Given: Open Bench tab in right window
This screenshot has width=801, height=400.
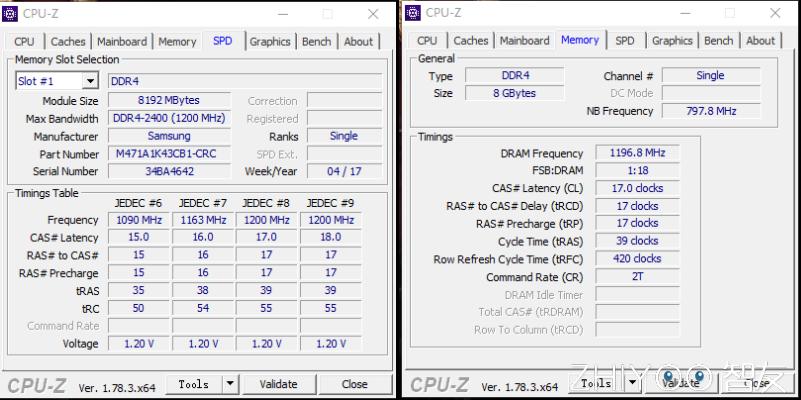Looking at the screenshot, I should tap(719, 41).
